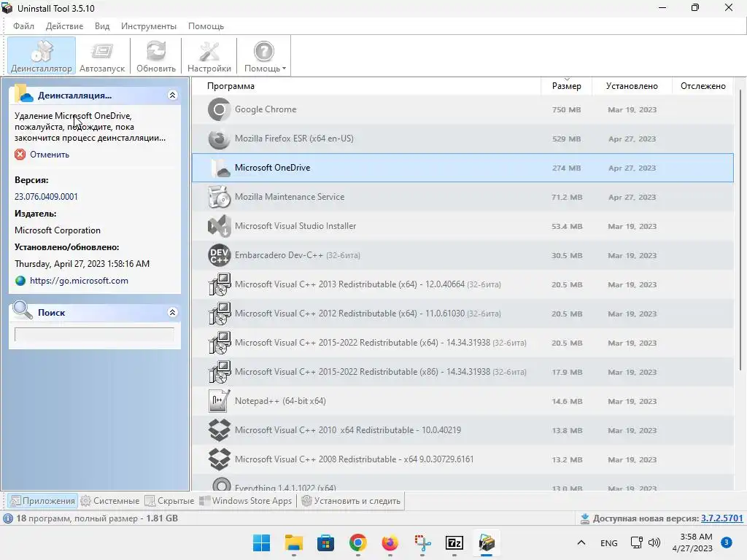Click the Обновить refresh toolbar icon

tap(156, 55)
